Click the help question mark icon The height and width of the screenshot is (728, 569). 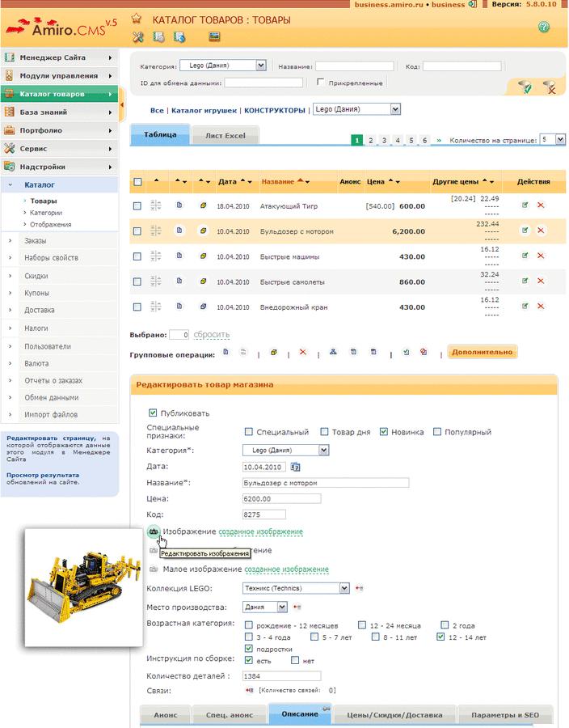click(x=543, y=28)
